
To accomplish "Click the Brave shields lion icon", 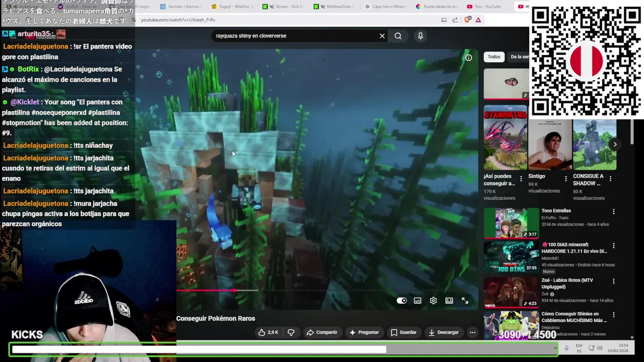I will point(468,20).
